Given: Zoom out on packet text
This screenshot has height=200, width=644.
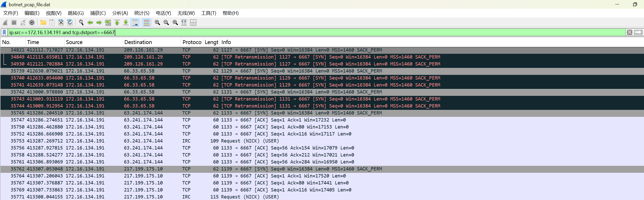Looking at the screenshot, I should point(166,23).
